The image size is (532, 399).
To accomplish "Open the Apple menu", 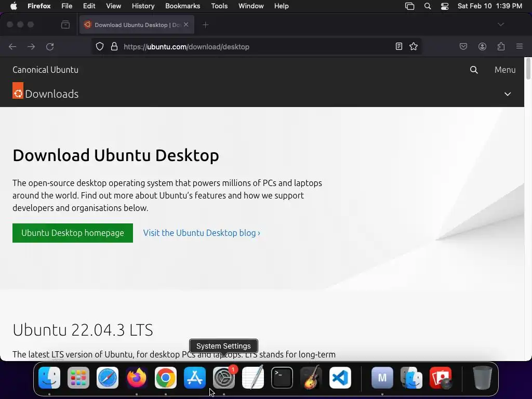I will coord(14,6).
